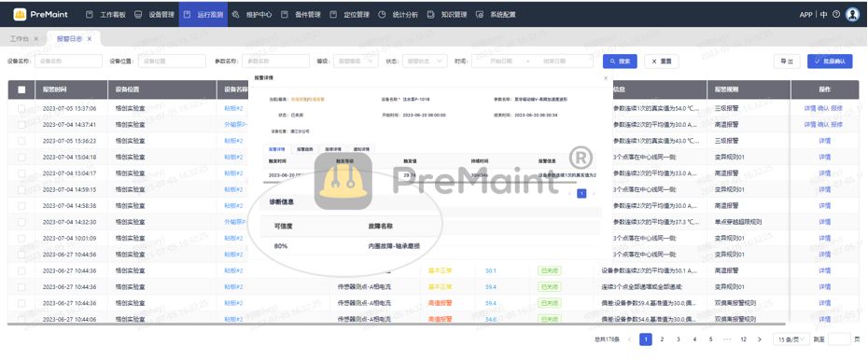Click the blue 搜索 button
The height and width of the screenshot is (359, 868).
(x=620, y=62)
